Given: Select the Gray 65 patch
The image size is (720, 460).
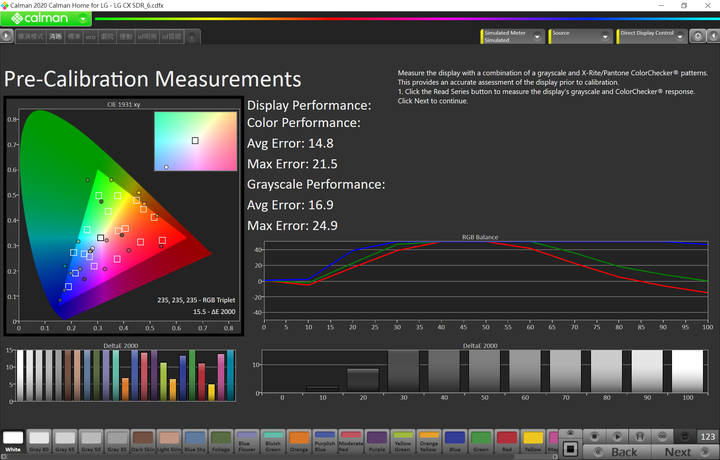Looking at the screenshot, I should (65, 441).
